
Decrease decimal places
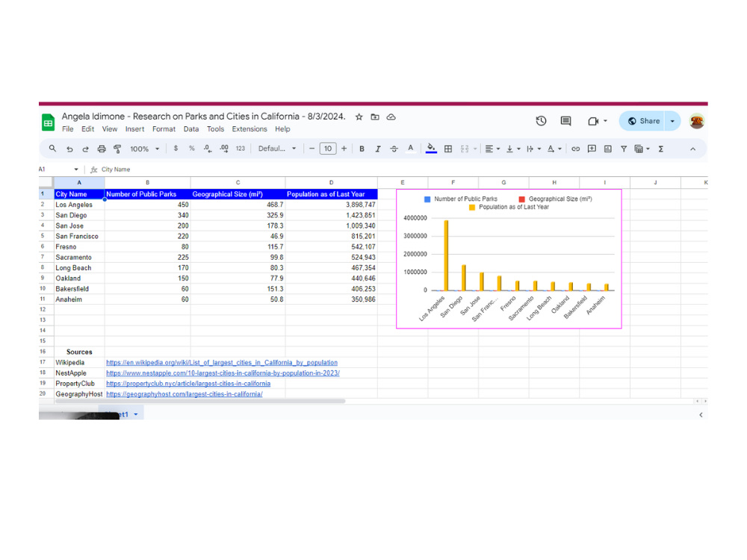click(207, 149)
